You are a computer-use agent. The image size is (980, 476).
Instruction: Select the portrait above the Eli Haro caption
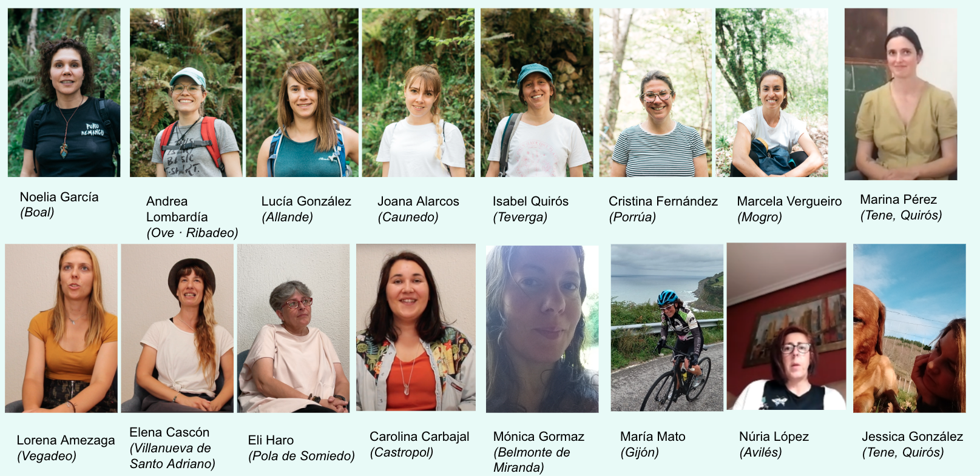coord(293,328)
